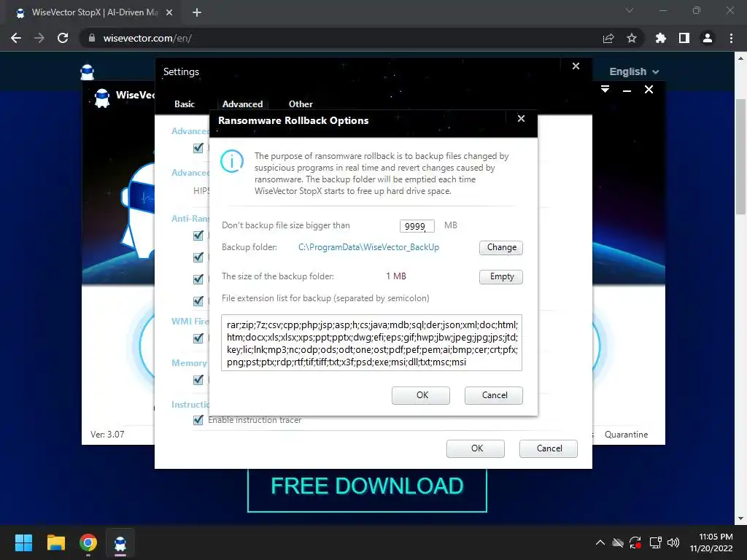The width and height of the screenshot is (747, 560).
Task: Close the WiseVector StopX browser tab
Action: [x=169, y=12]
